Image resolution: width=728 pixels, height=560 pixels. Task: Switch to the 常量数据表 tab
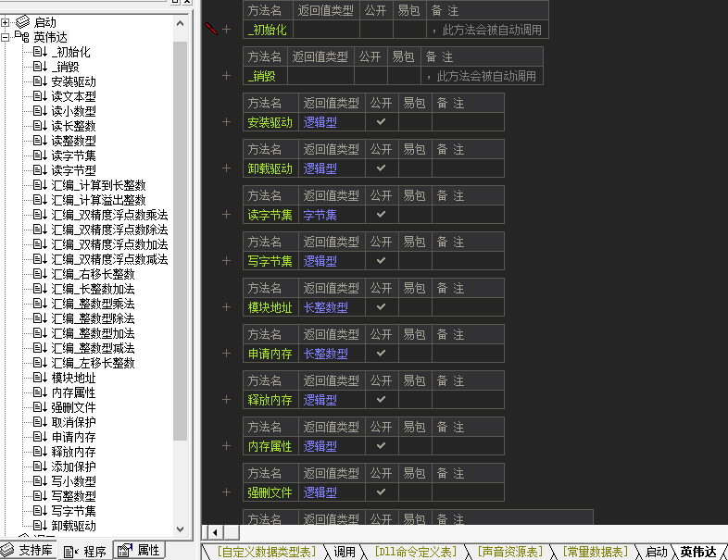pyautogui.click(x=598, y=552)
